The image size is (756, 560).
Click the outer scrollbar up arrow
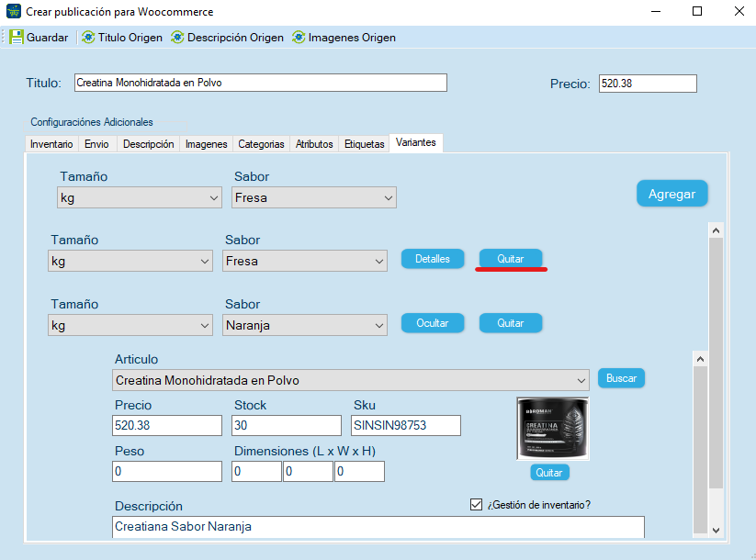tap(716, 230)
